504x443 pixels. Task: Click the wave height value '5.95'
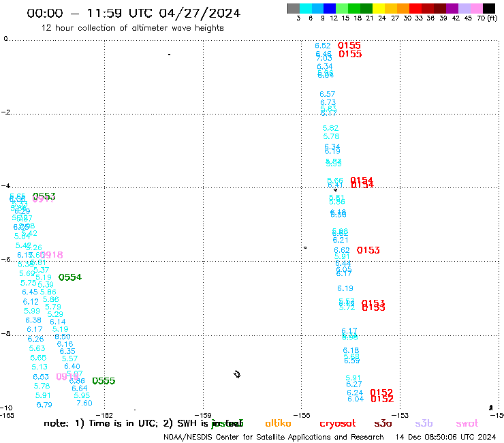click(x=82, y=395)
